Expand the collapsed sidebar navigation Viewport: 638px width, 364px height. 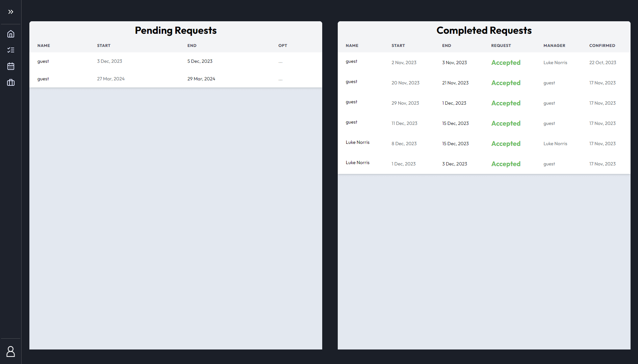click(10, 11)
